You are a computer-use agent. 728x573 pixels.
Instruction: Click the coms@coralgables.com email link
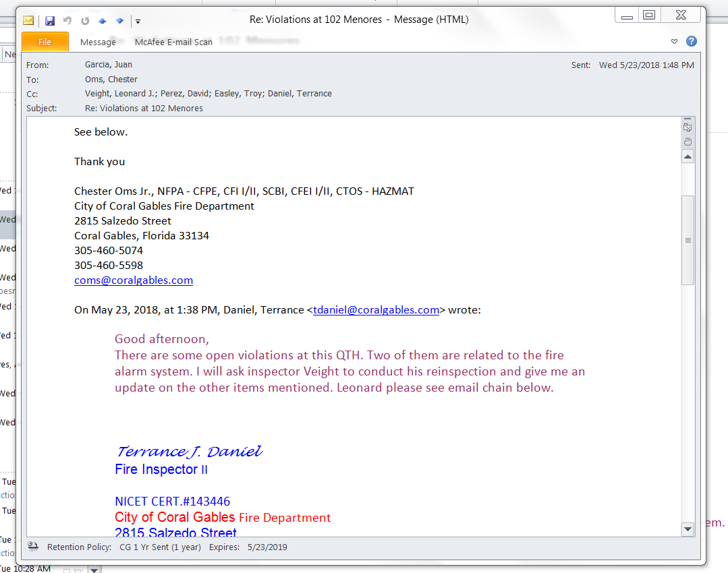click(134, 280)
